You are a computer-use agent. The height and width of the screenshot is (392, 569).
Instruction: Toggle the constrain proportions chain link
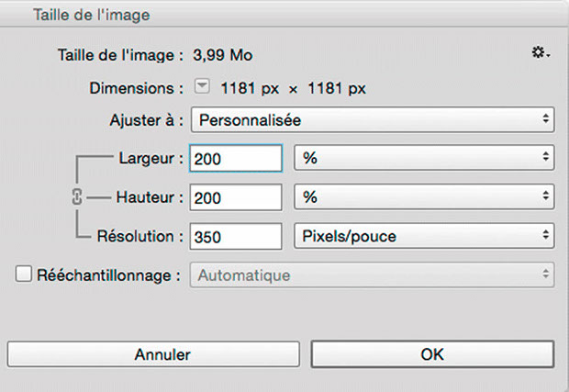click(x=77, y=197)
